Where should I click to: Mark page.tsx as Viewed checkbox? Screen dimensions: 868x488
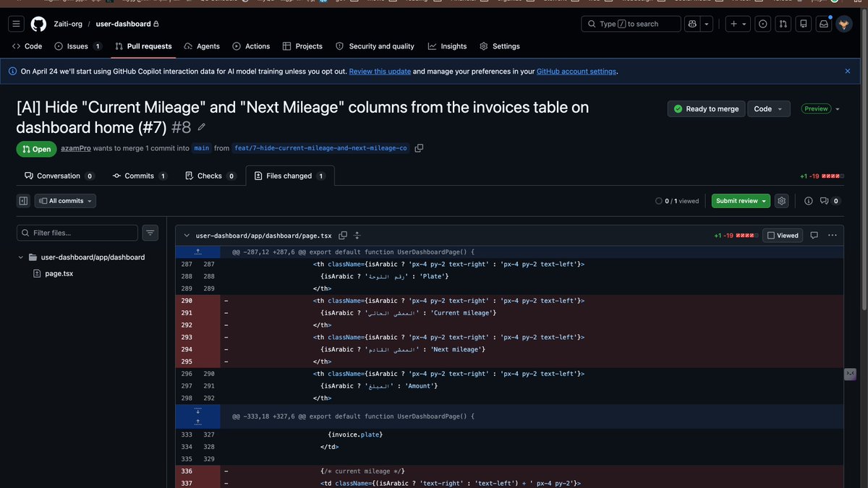pyautogui.click(x=783, y=236)
